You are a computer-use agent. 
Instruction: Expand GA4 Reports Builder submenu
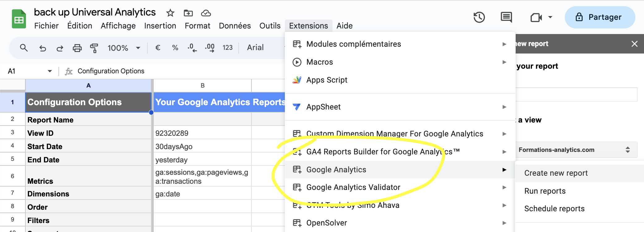504,152
